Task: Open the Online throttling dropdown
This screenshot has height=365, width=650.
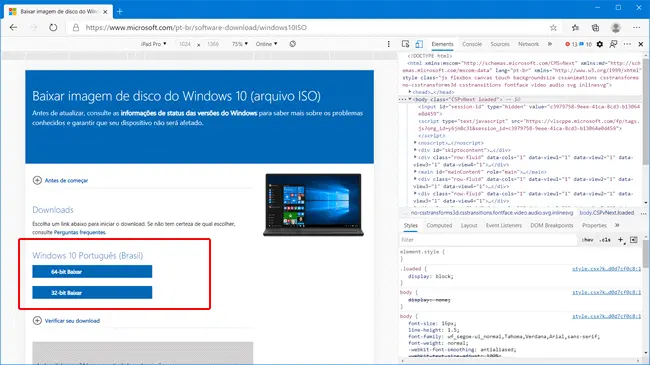Action: [266, 44]
